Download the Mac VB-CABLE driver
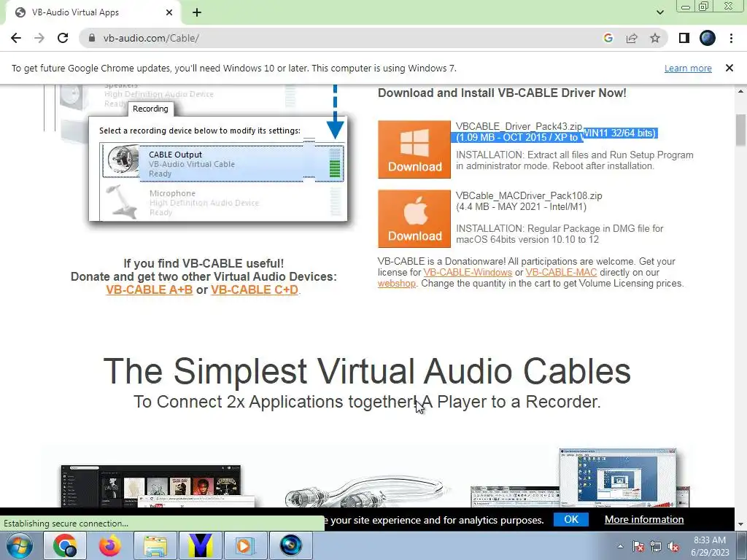Image resolution: width=747 pixels, height=560 pixels. pos(414,219)
